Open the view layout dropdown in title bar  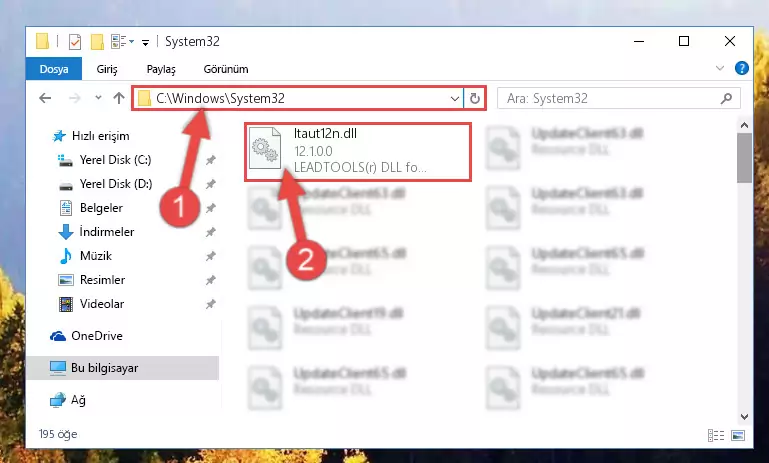[x=122, y=42]
